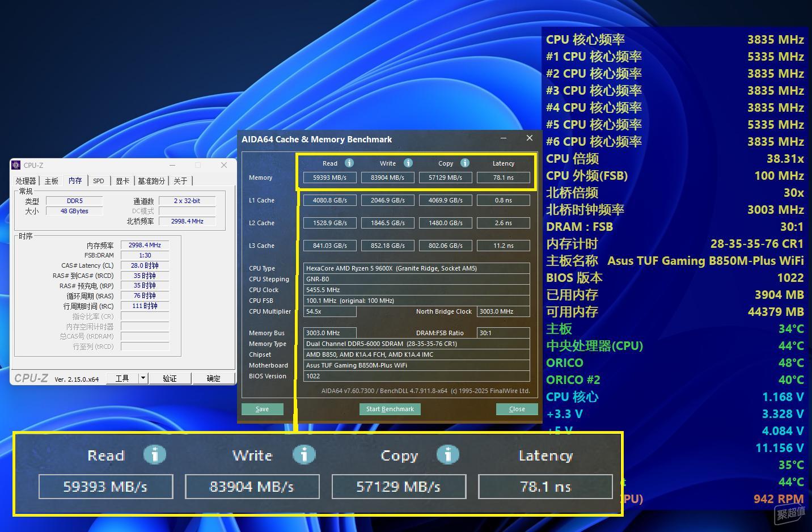Viewport: 812px width, 532px height.
Task: Click the CPU Stepping value GNR-B0
Action: [x=417, y=279]
